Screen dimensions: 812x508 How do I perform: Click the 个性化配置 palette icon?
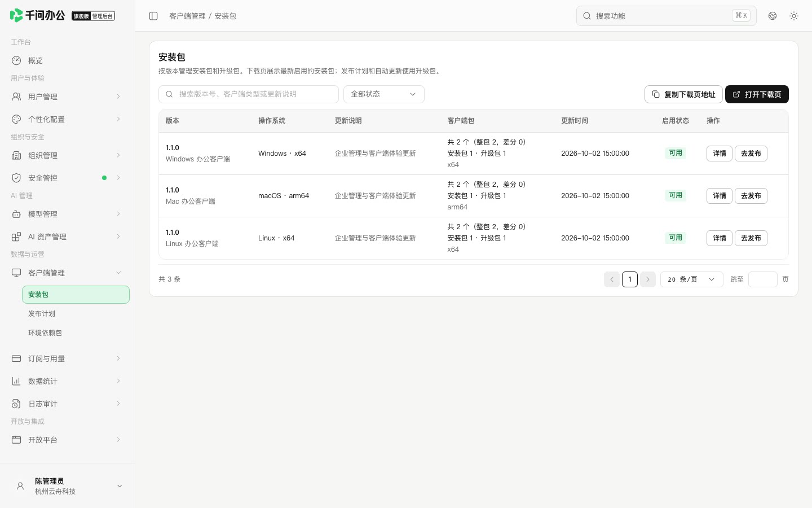(16, 119)
